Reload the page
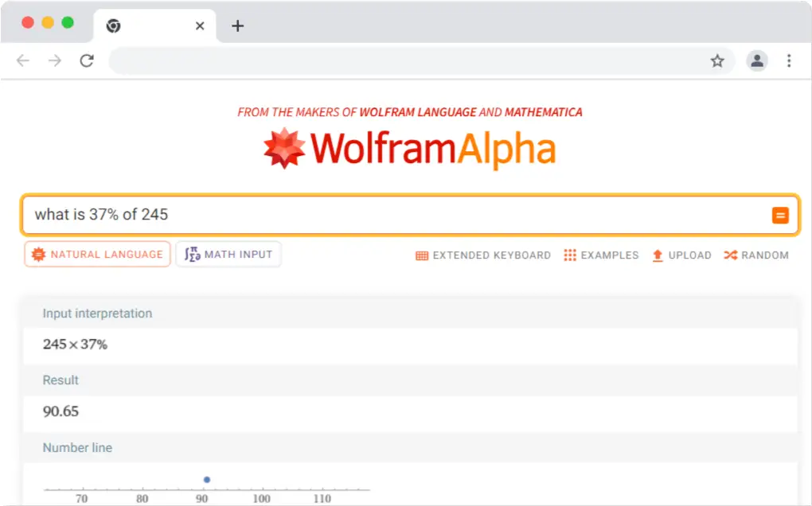Image resolution: width=812 pixels, height=506 pixels. pyautogui.click(x=87, y=61)
